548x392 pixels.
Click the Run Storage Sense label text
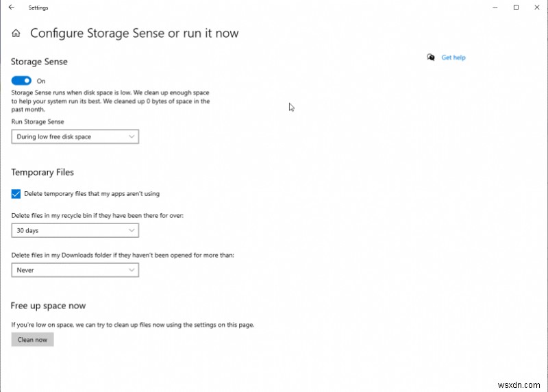[x=38, y=121]
